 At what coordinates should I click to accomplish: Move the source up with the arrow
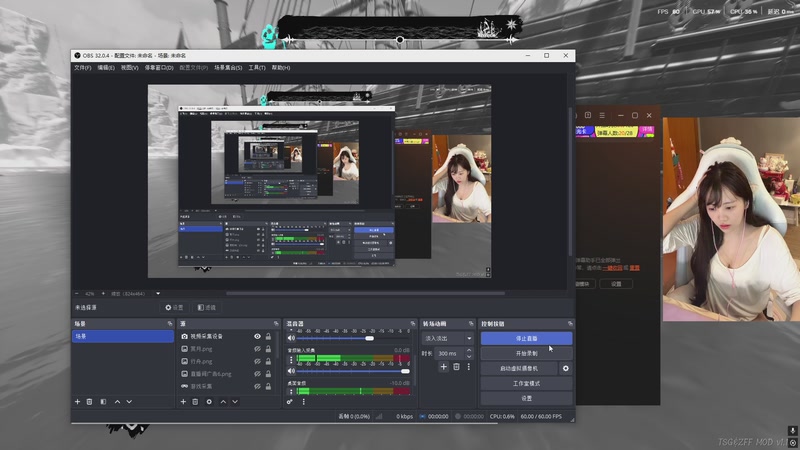[x=223, y=402]
